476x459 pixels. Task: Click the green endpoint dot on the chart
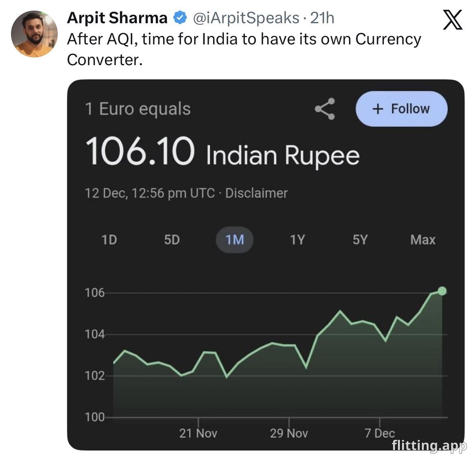(x=441, y=291)
